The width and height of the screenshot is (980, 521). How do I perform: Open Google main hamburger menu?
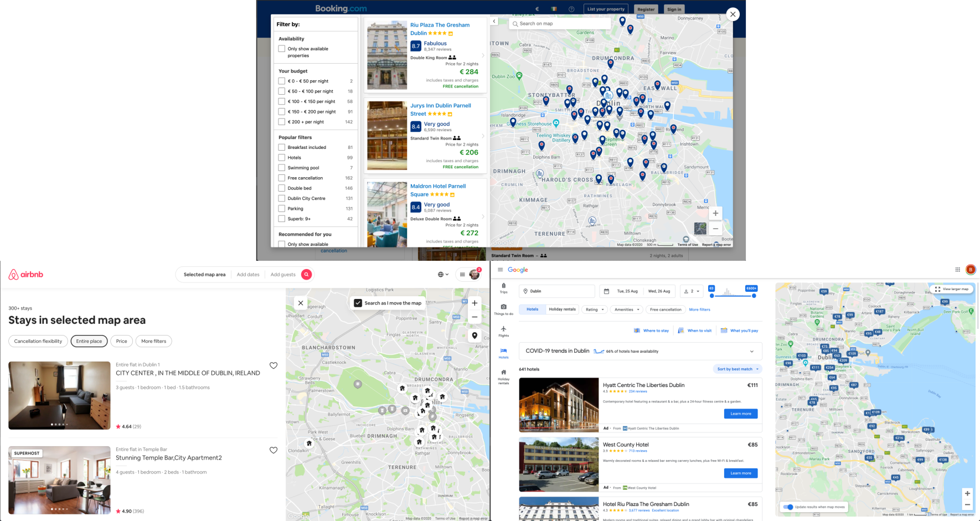(x=500, y=270)
